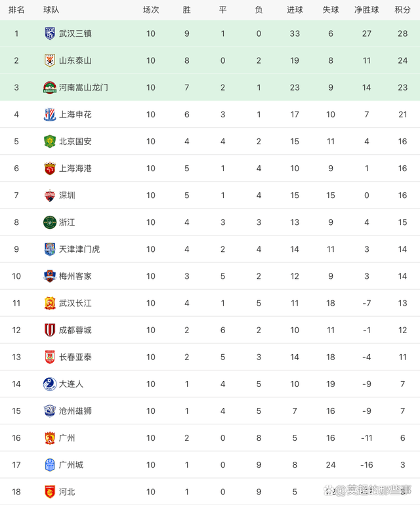Screen dimensions: 420x505
Task: Click the 沧州雄狮 team logo
Action: (x=50, y=411)
